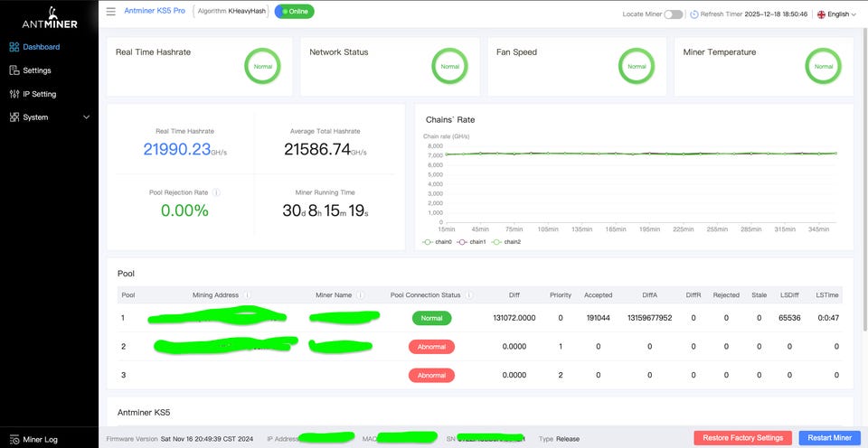Toggle chain1 legend visibility
This screenshot has height=448, width=868.
471,242
